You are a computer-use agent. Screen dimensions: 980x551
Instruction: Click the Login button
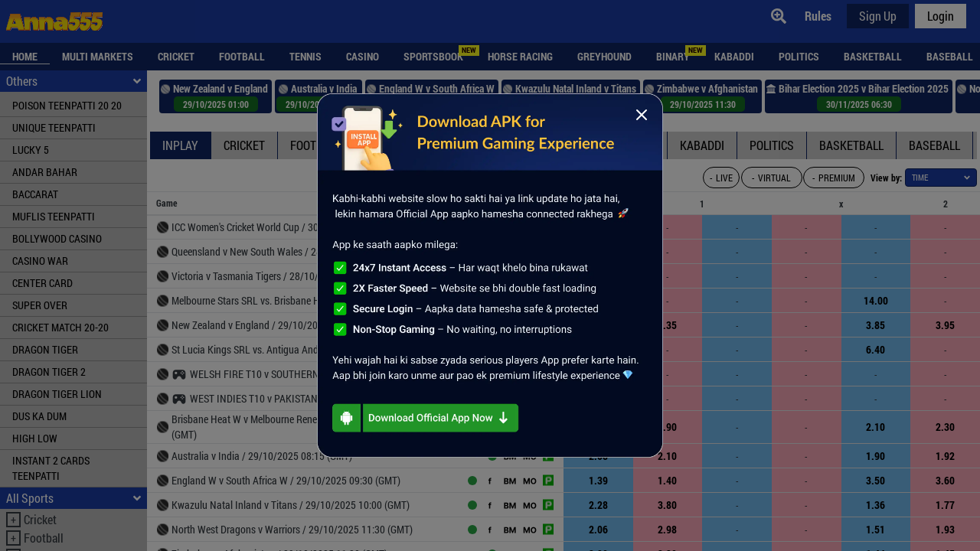940,16
